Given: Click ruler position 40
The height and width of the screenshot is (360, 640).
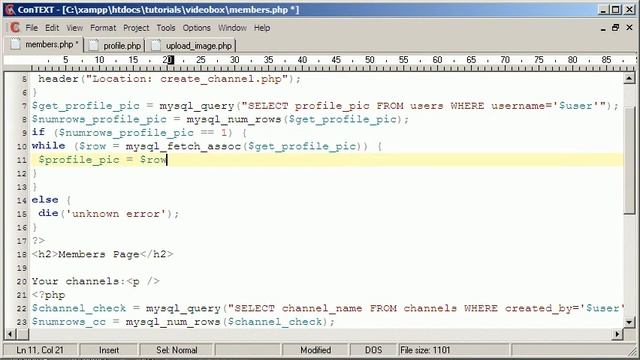Looking at the screenshot, I should tap(302, 60).
